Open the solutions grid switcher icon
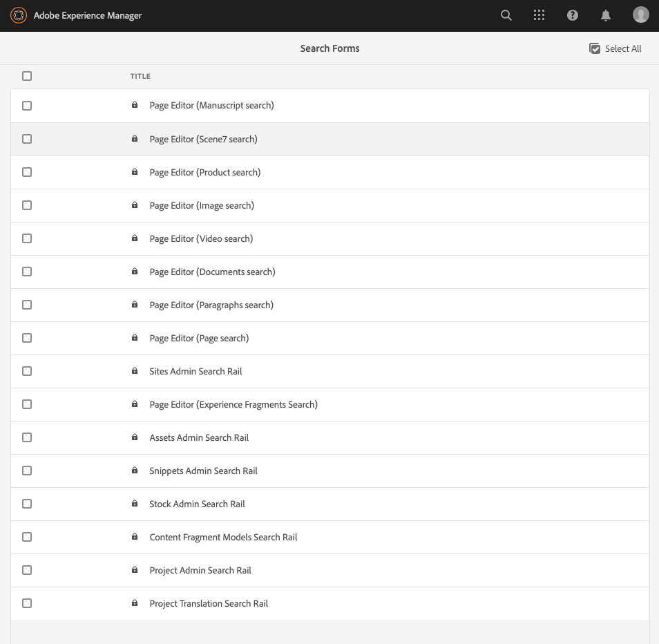659x644 pixels. coord(539,16)
